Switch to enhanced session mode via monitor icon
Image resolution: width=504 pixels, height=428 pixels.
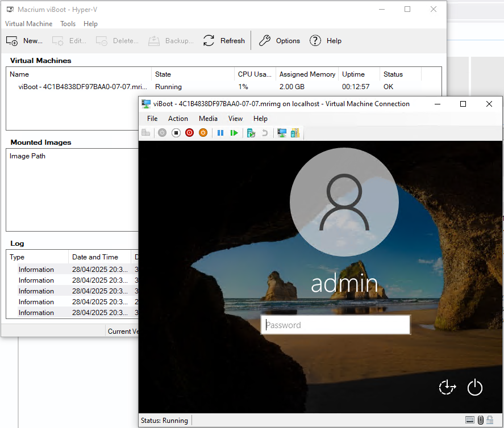coord(281,132)
